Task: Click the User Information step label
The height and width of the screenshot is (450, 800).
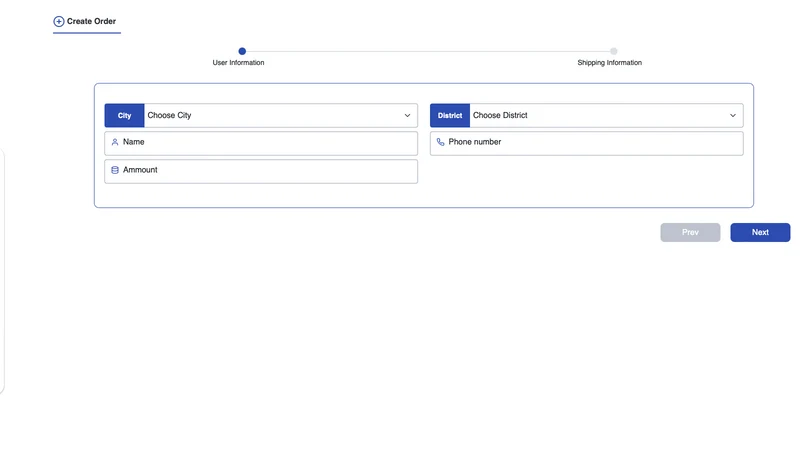Action: click(x=238, y=63)
